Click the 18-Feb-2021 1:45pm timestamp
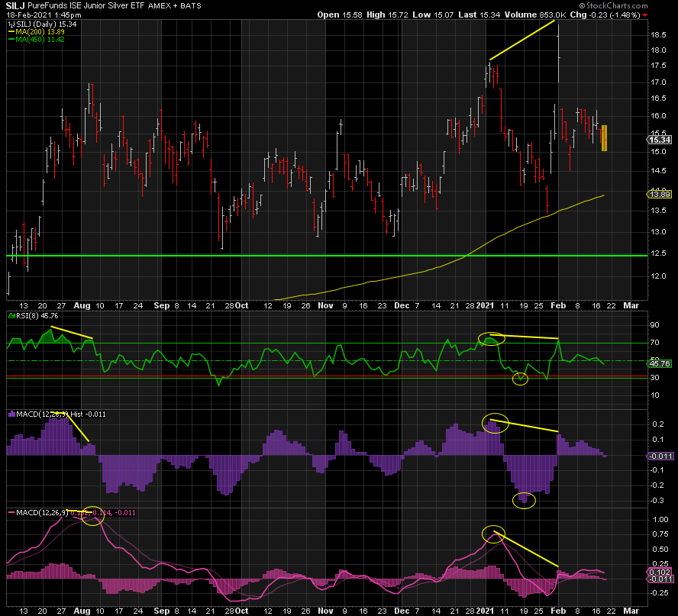 click(x=44, y=15)
